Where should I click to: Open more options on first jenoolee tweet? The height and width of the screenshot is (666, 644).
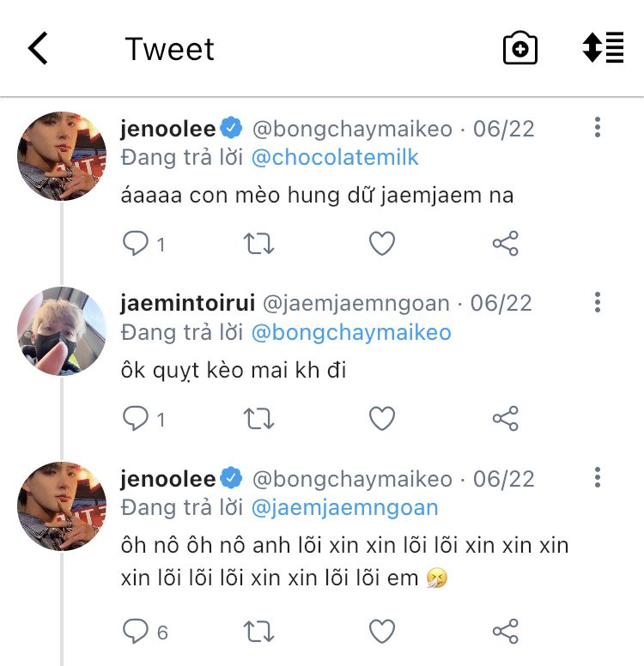coord(597,128)
